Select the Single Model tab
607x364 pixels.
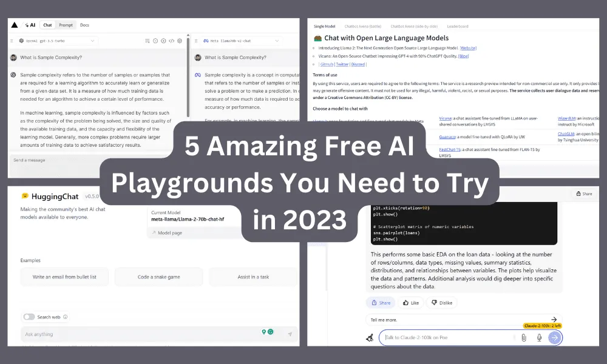324,26
